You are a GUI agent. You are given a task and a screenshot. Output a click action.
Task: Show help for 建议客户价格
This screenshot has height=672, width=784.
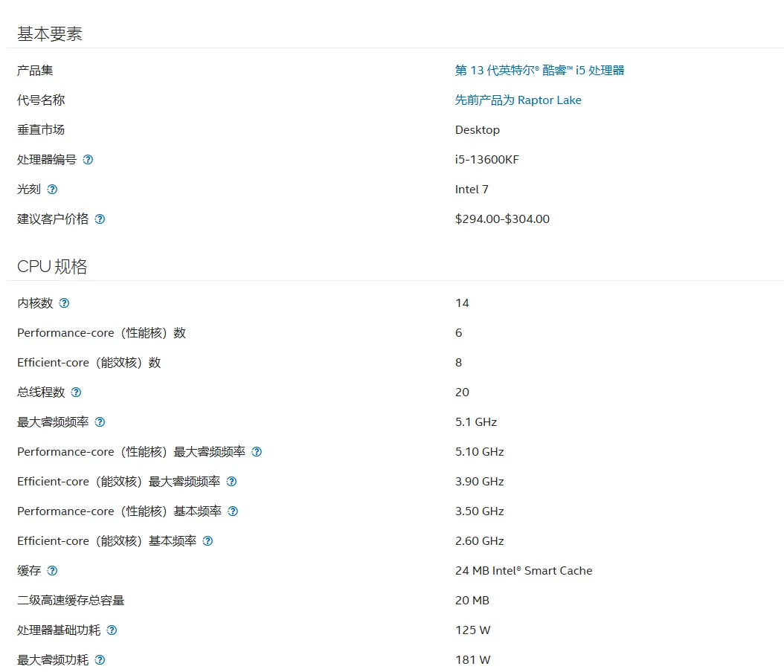pos(100,219)
